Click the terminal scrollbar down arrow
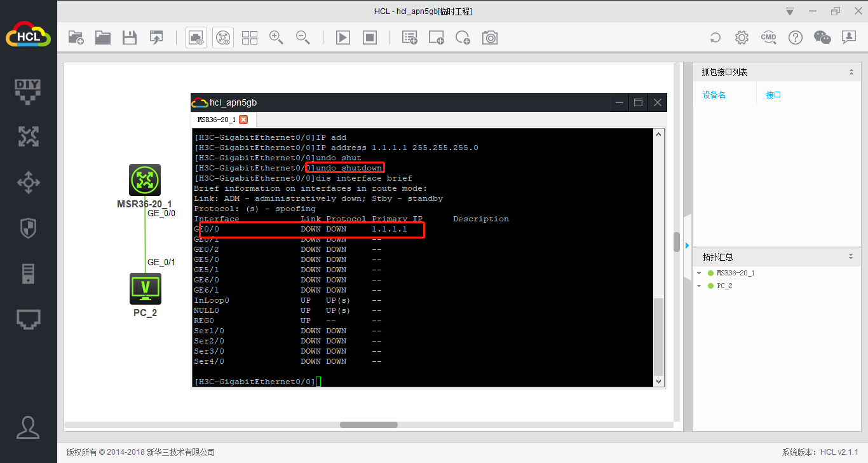This screenshot has width=868, height=463. pyautogui.click(x=659, y=381)
